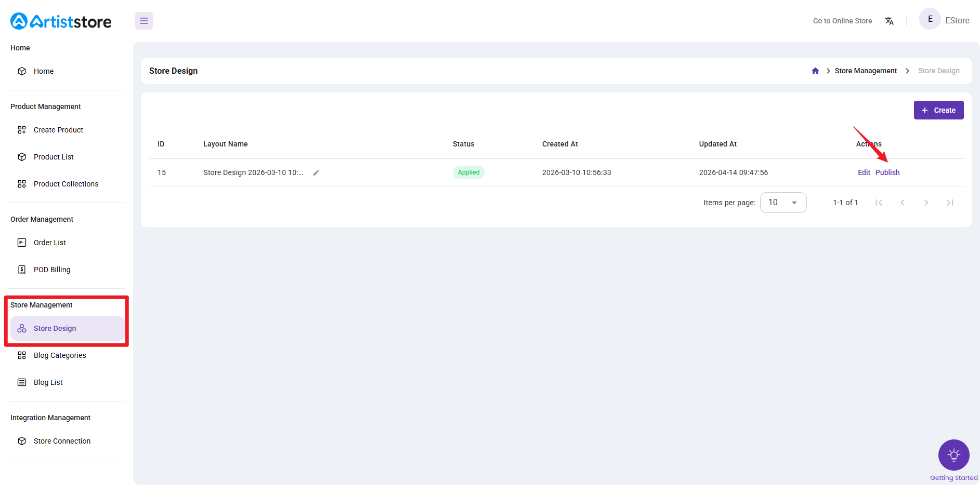Image resolution: width=980 pixels, height=495 pixels.
Task: Click the Store Design icon
Action: [22, 328]
